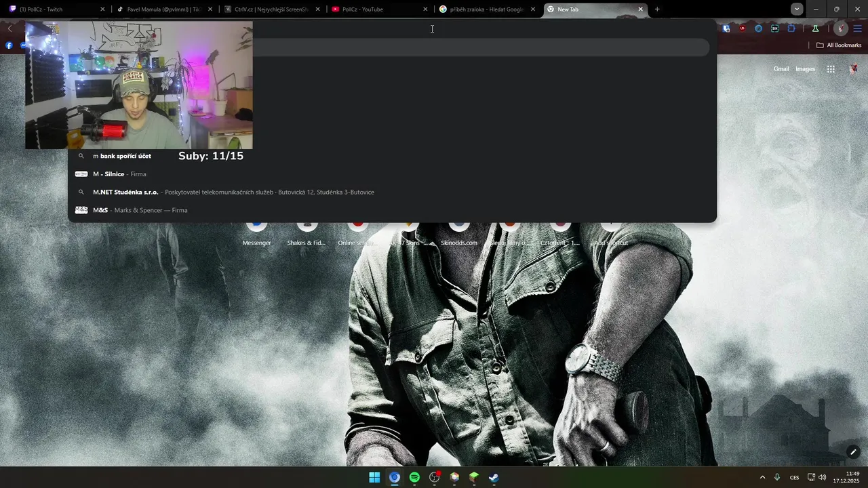Open the Skinodds.com shortcut

tap(459, 234)
